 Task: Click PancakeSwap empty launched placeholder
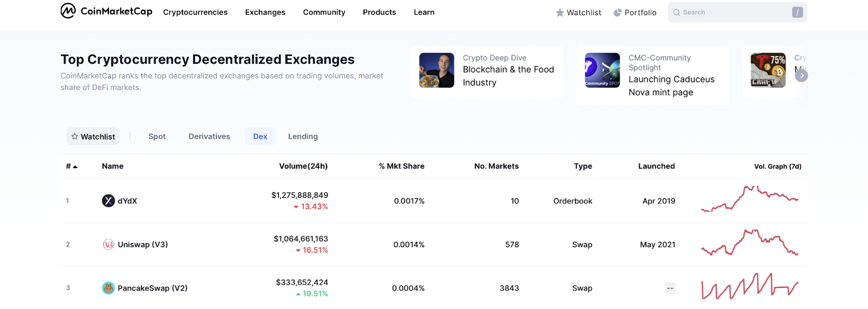tap(670, 288)
